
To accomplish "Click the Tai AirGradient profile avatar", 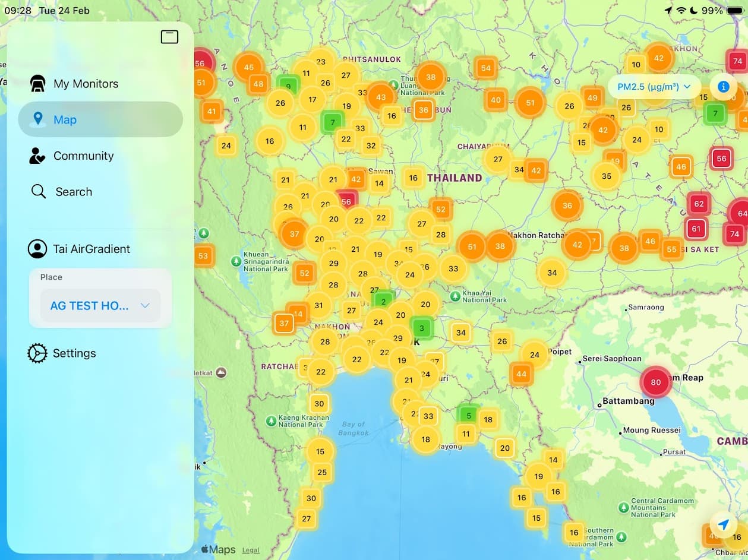I will pyautogui.click(x=37, y=249).
